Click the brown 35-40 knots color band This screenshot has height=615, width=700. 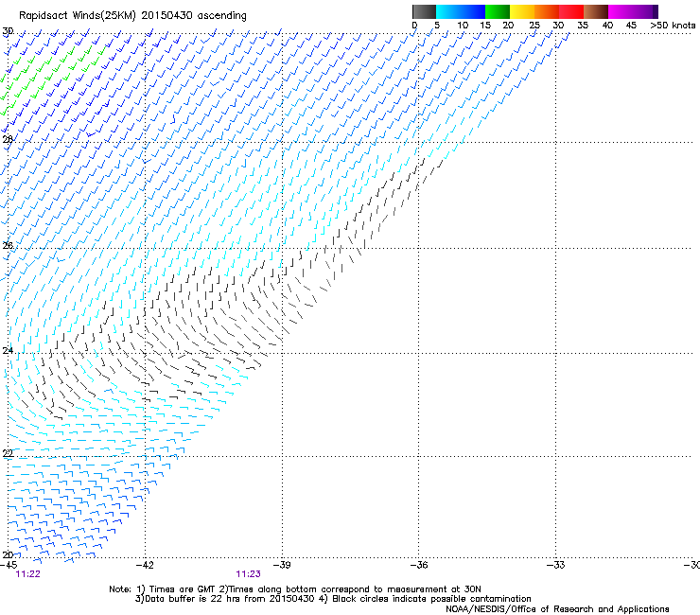[596, 11]
